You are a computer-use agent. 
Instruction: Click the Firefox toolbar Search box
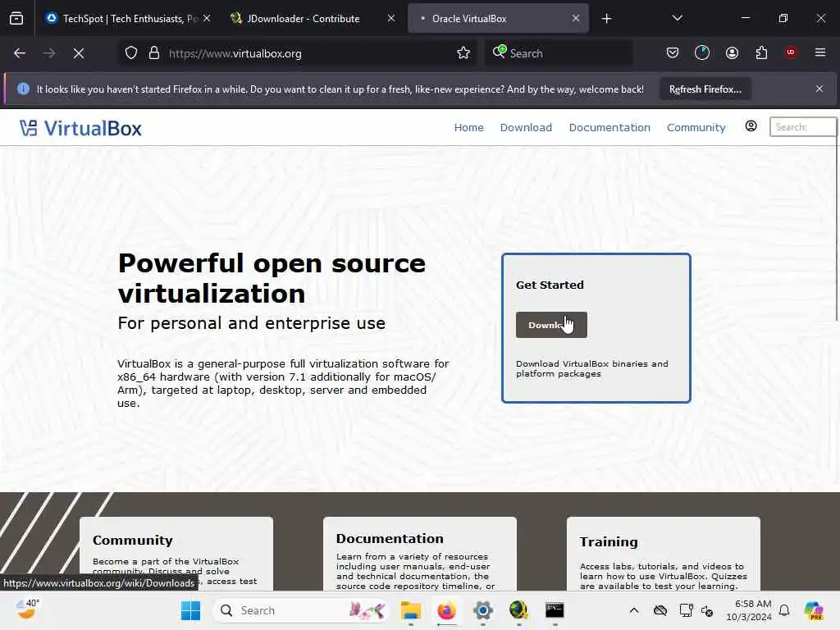pyautogui.click(x=558, y=53)
